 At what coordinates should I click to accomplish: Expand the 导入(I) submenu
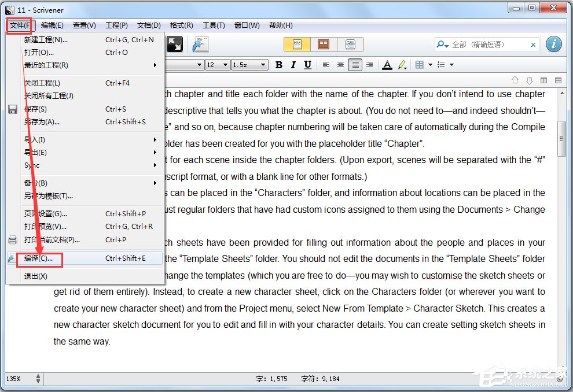tap(85, 139)
